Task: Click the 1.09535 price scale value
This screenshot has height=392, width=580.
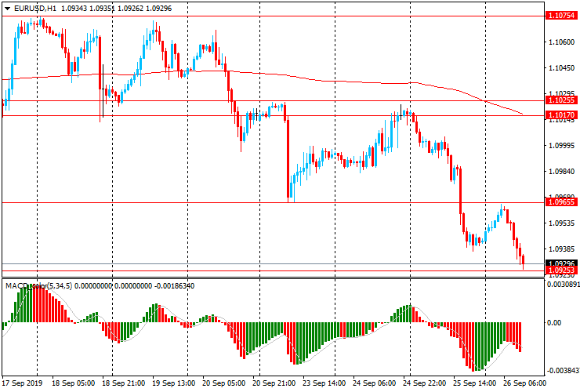Action: pyautogui.click(x=561, y=223)
